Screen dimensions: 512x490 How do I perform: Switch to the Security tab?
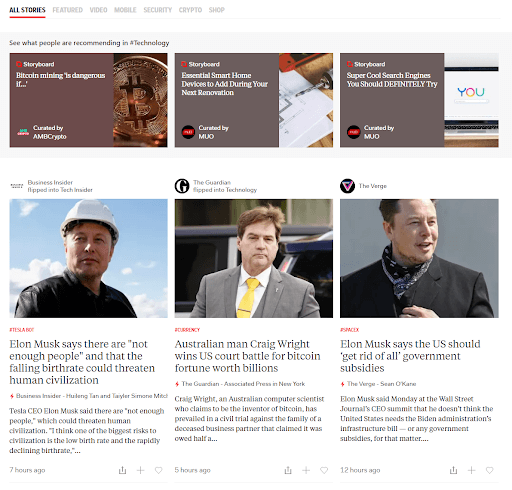pos(158,10)
